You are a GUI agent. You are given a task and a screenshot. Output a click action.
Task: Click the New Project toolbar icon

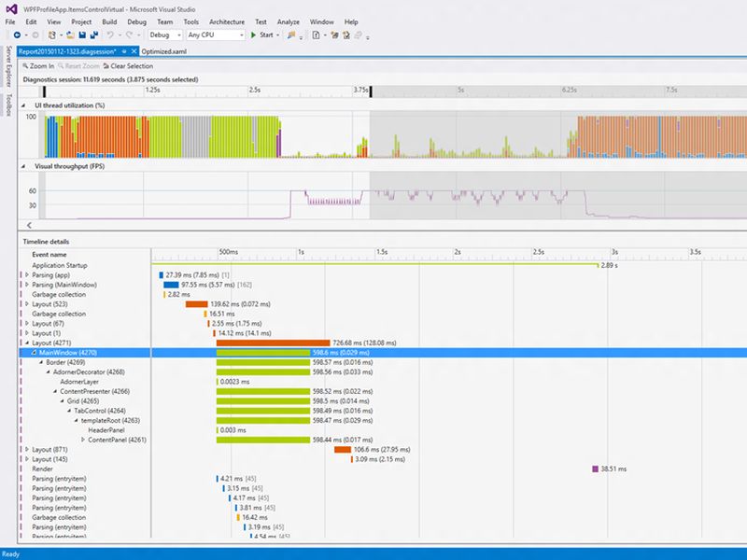(52, 35)
